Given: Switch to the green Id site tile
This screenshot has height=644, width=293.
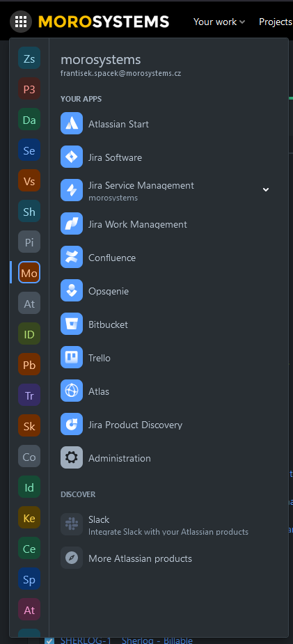Looking at the screenshot, I should (29, 487).
